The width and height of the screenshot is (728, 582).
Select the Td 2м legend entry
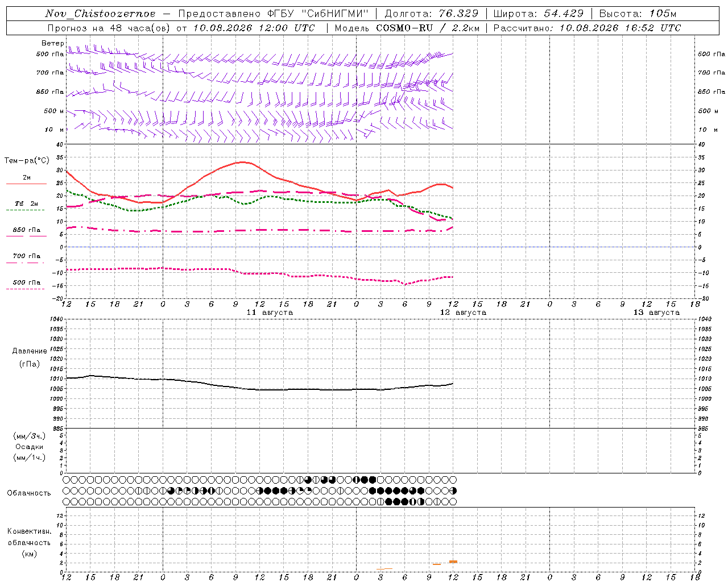26,204
